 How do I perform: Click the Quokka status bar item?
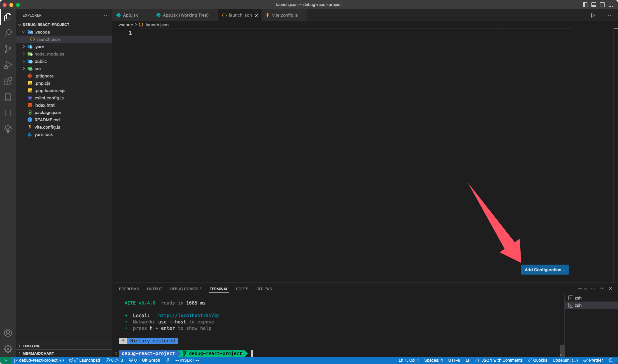[x=538, y=360]
